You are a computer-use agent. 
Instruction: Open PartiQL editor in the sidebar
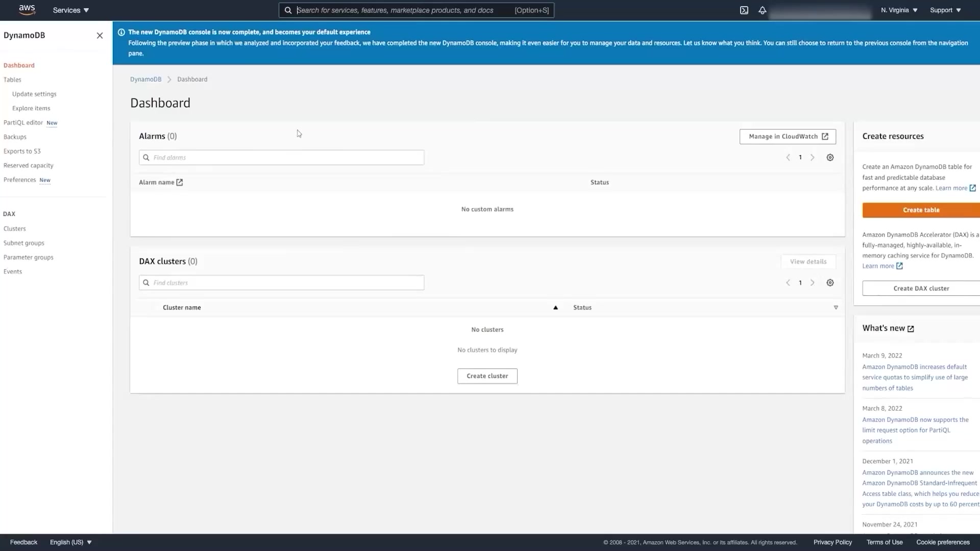23,123
